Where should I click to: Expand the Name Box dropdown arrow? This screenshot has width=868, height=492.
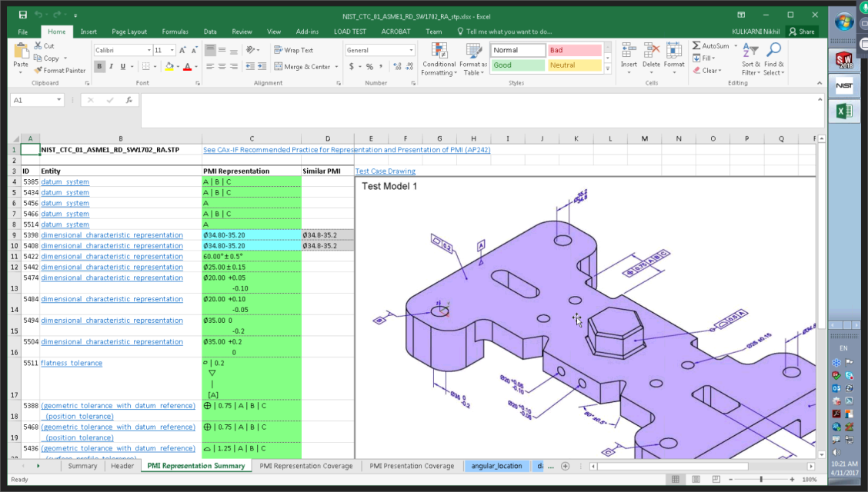click(59, 100)
